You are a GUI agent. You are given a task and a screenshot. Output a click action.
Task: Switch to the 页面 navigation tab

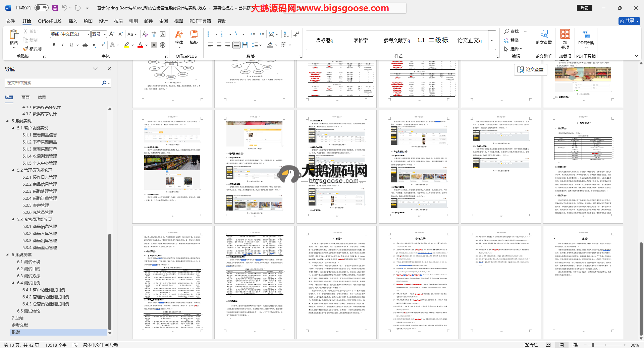[x=25, y=98]
